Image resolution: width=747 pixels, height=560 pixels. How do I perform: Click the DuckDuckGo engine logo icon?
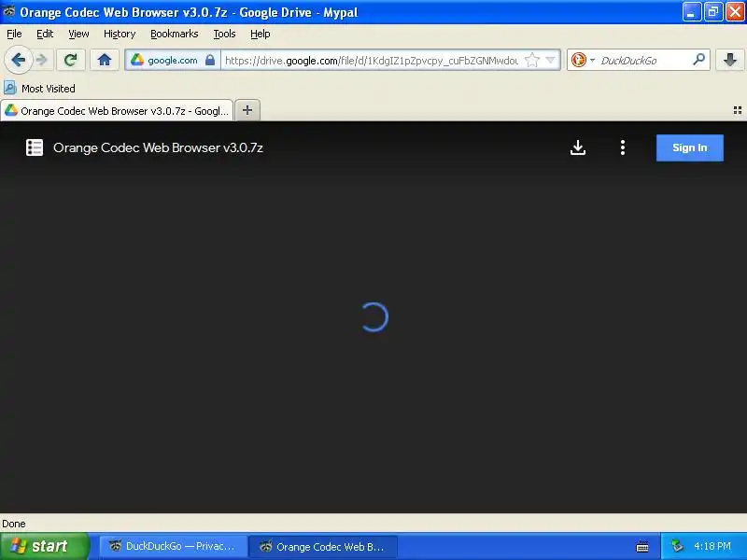578,60
